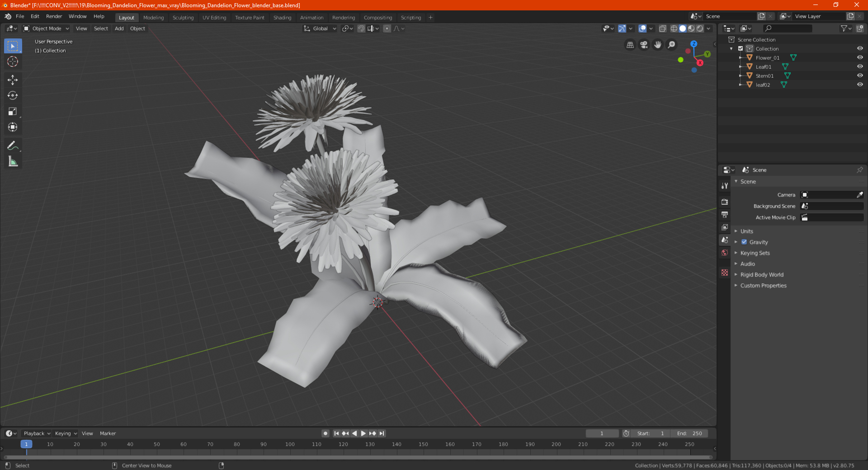Open the Render menu
The width and height of the screenshot is (868, 470).
point(54,16)
